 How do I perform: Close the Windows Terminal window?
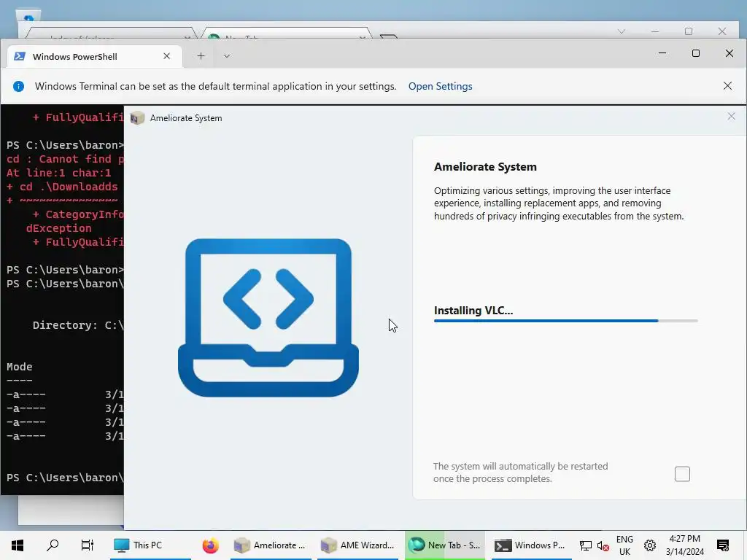pos(729,53)
